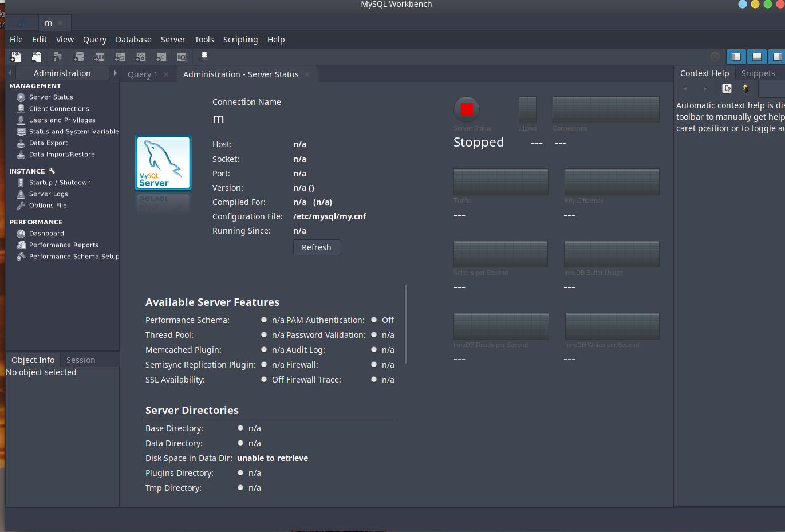Click the SSL Availability status indicator
This screenshot has width=785, height=532.
pos(264,380)
